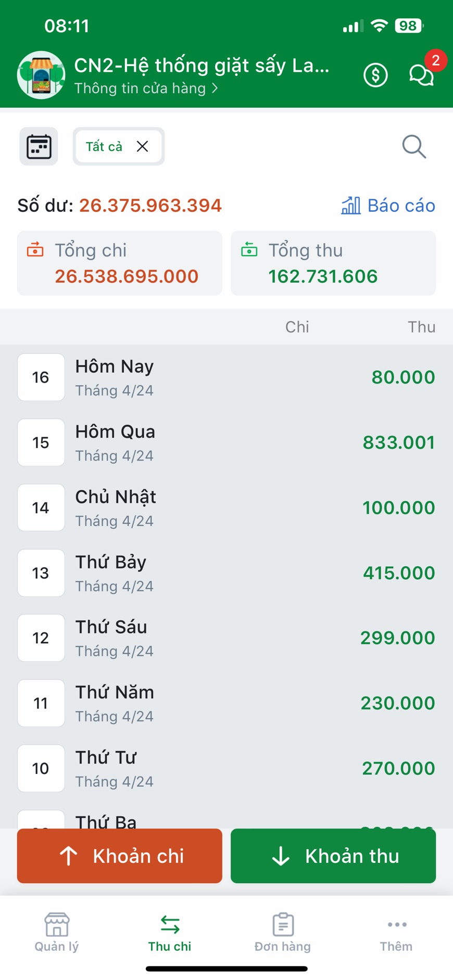Open the dollar coin icon in header
The image size is (453, 980).
click(x=375, y=75)
